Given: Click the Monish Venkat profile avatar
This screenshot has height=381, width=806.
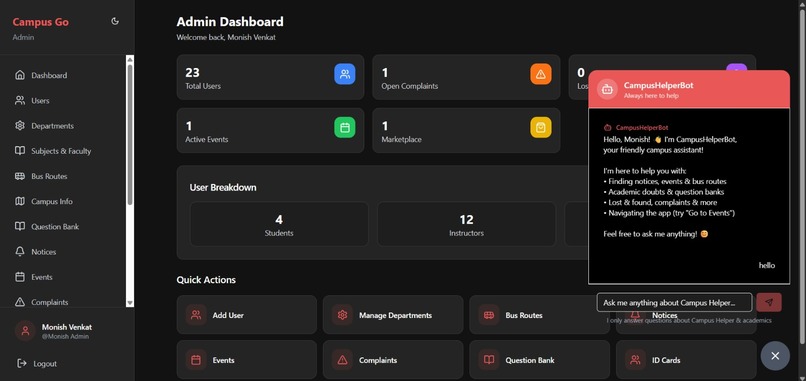Looking at the screenshot, I should coord(25,331).
